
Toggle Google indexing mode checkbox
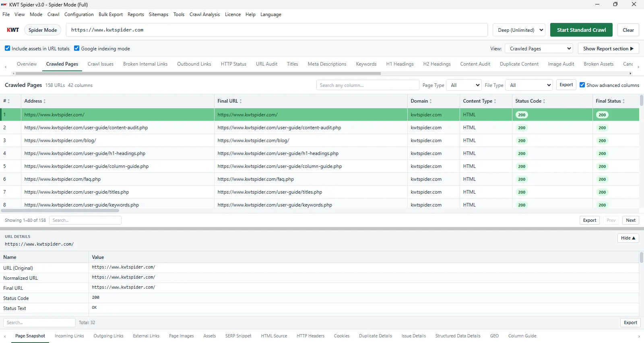click(77, 48)
